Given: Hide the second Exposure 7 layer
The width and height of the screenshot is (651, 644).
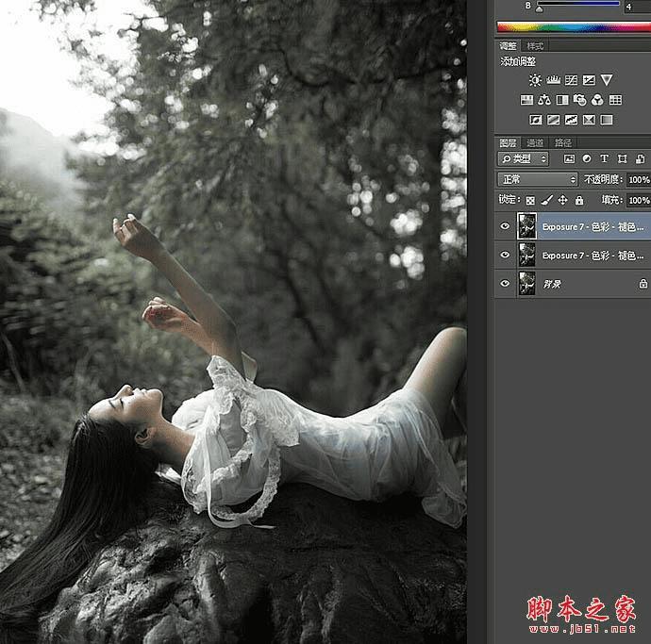Looking at the screenshot, I should point(505,255).
